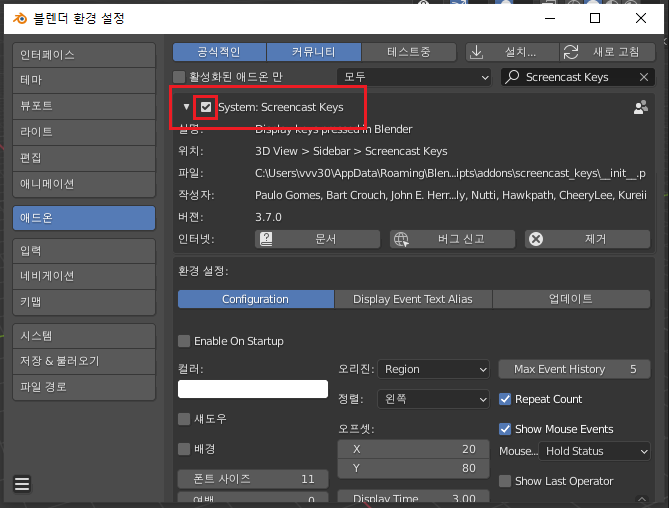Select the 커뮤니티 (Community) filter tab

pyautogui.click(x=314, y=52)
